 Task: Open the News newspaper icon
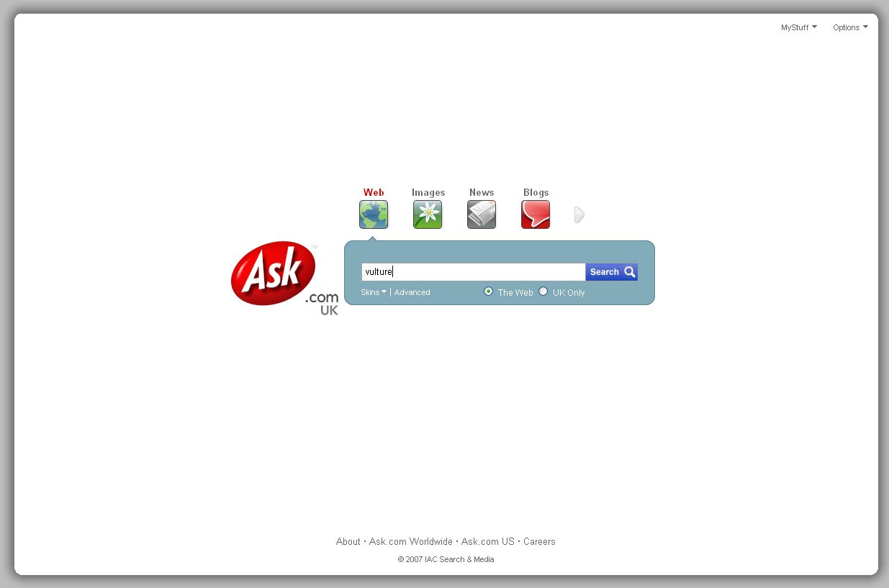482,214
